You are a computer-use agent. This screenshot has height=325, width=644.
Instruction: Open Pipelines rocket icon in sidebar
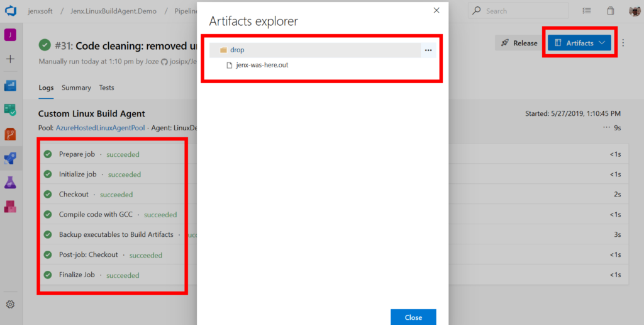[10, 158]
